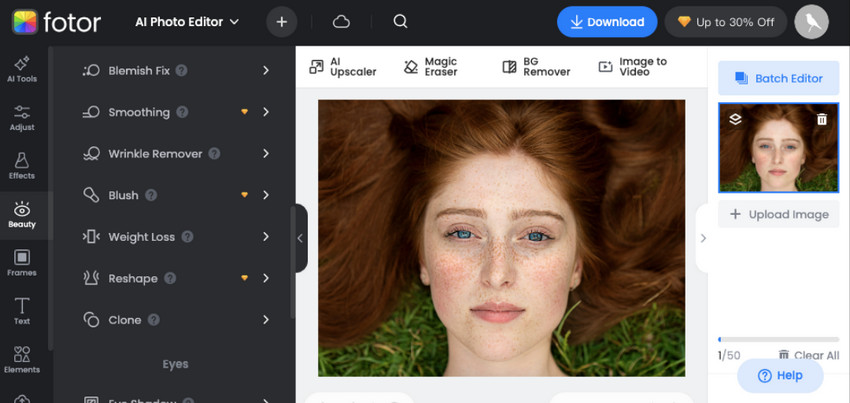Click layers icon on thumbnail
The width and height of the screenshot is (850, 403).
pos(735,119)
